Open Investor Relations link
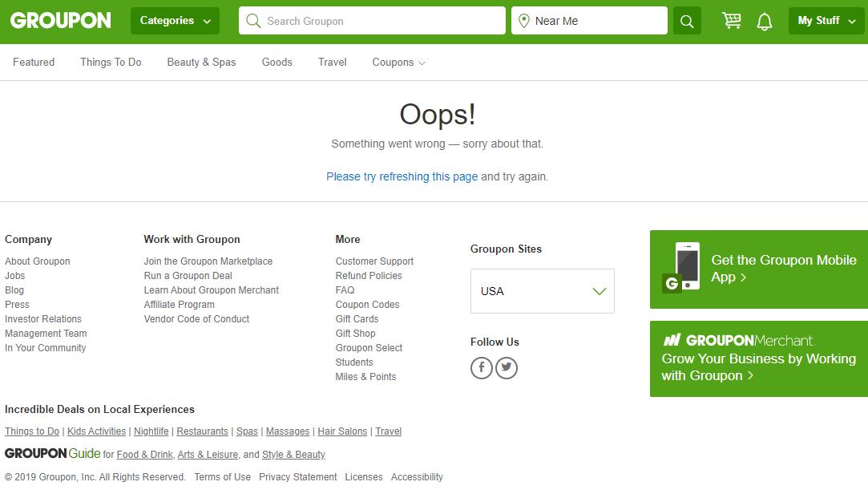 43,319
